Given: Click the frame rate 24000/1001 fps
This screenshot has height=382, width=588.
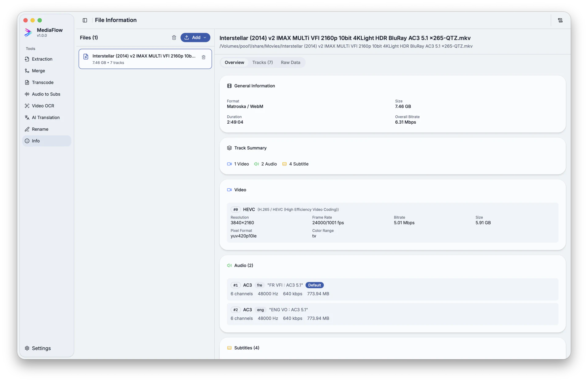Looking at the screenshot, I should (328, 223).
